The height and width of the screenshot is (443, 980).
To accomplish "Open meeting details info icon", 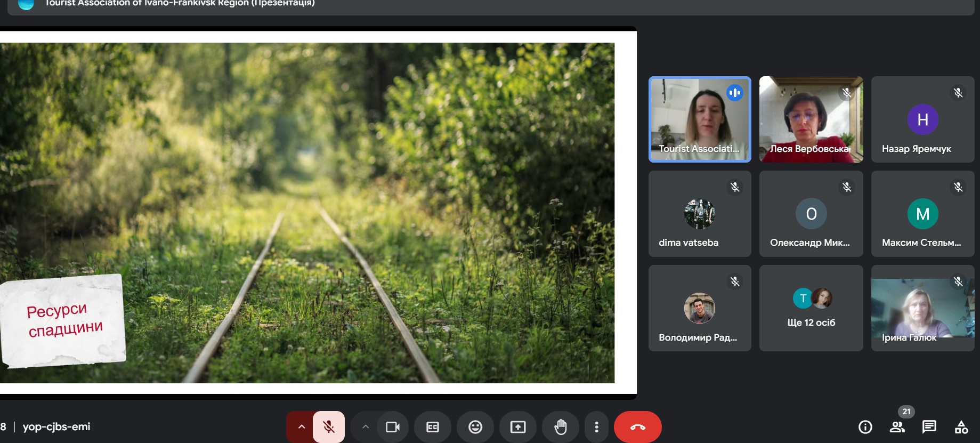I will click(x=865, y=427).
